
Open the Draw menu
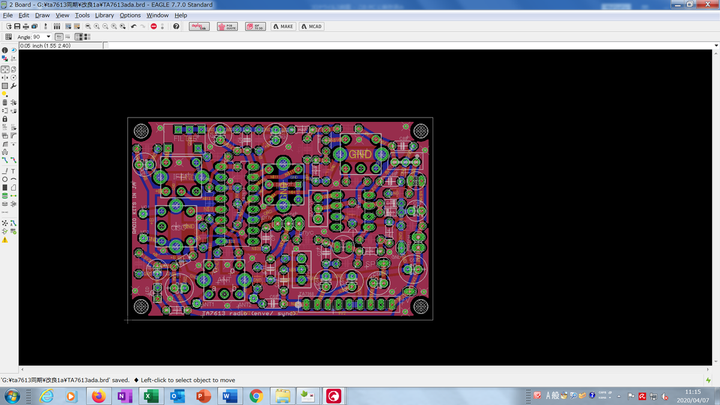42,16
